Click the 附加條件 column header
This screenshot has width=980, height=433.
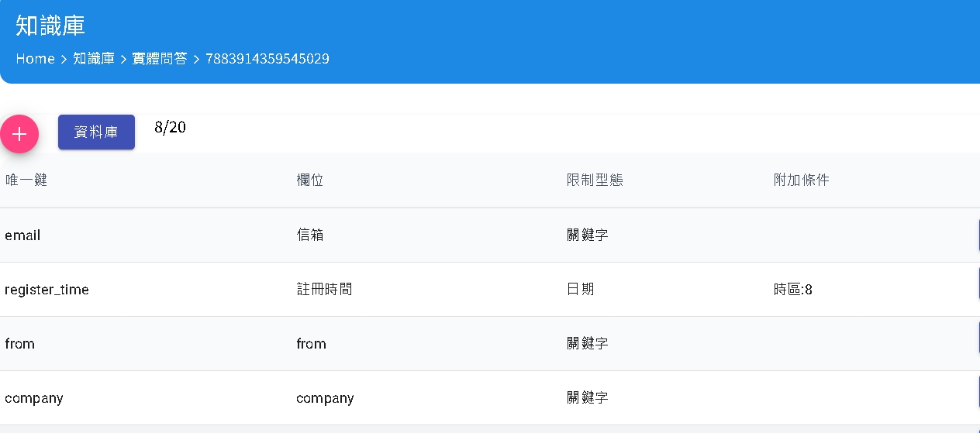[802, 180]
